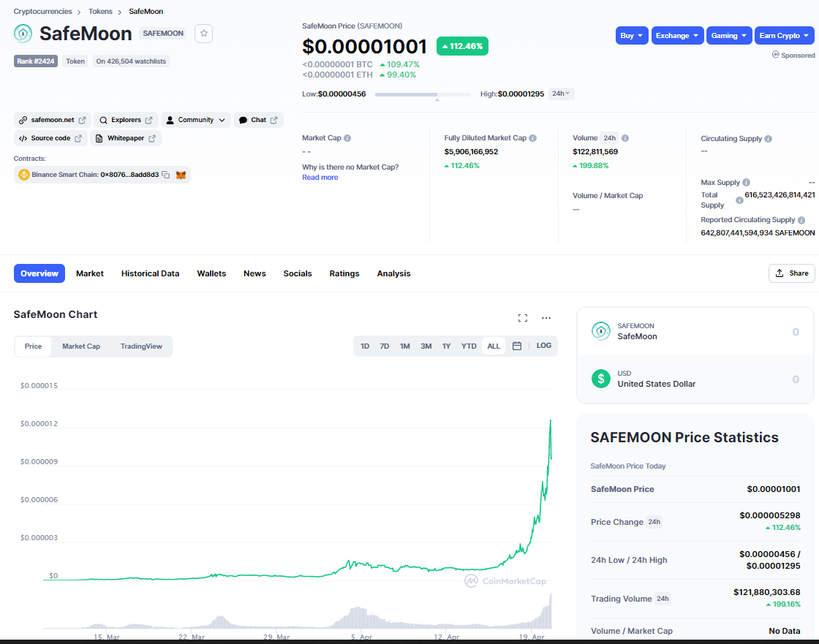Open info tooltip for Market Cap
This screenshot has width=819, height=644.
347,138
